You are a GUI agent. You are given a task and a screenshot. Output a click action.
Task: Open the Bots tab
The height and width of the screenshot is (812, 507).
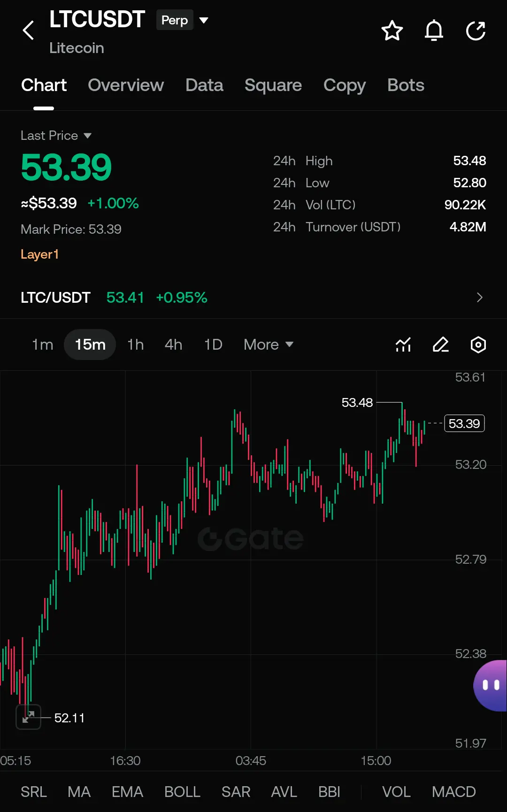[x=406, y=85]
